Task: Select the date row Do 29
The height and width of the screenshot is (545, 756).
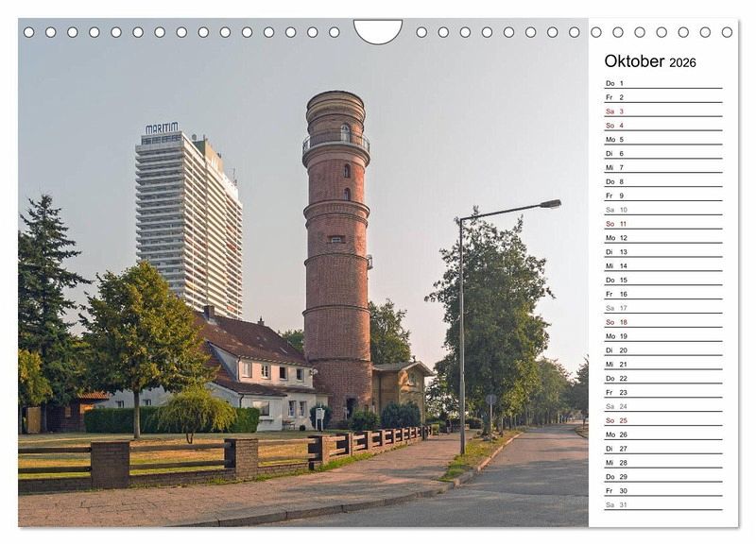Action: coord(663,477)
